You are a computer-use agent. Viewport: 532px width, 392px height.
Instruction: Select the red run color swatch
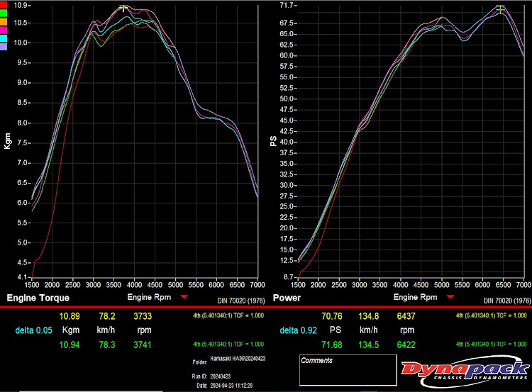click(x=4, y=5)
